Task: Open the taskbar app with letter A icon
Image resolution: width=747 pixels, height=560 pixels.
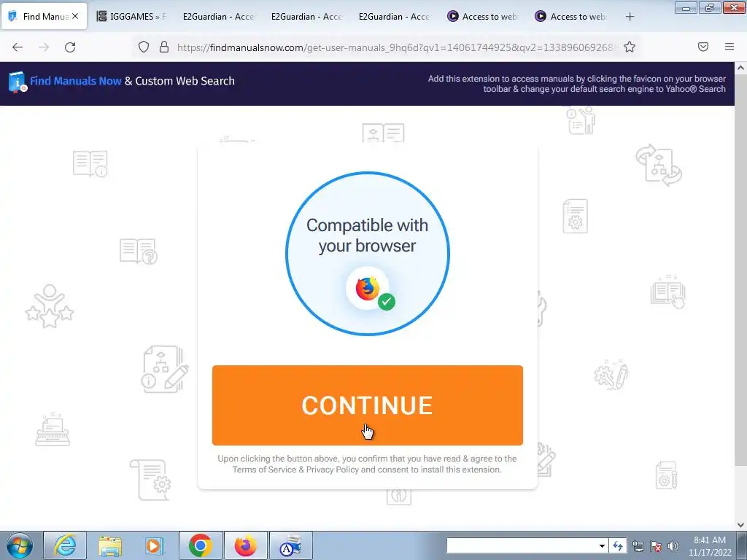Action: click(291, 545)
